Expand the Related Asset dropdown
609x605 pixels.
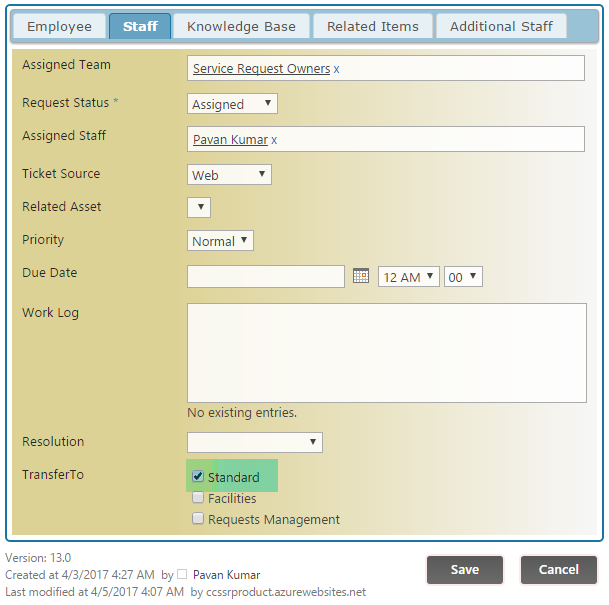click(199, 208)
